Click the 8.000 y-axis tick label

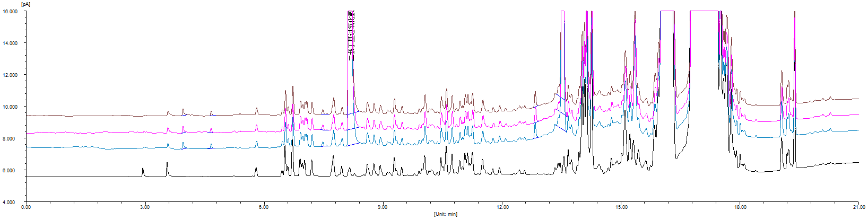click(x=12, y=138)
